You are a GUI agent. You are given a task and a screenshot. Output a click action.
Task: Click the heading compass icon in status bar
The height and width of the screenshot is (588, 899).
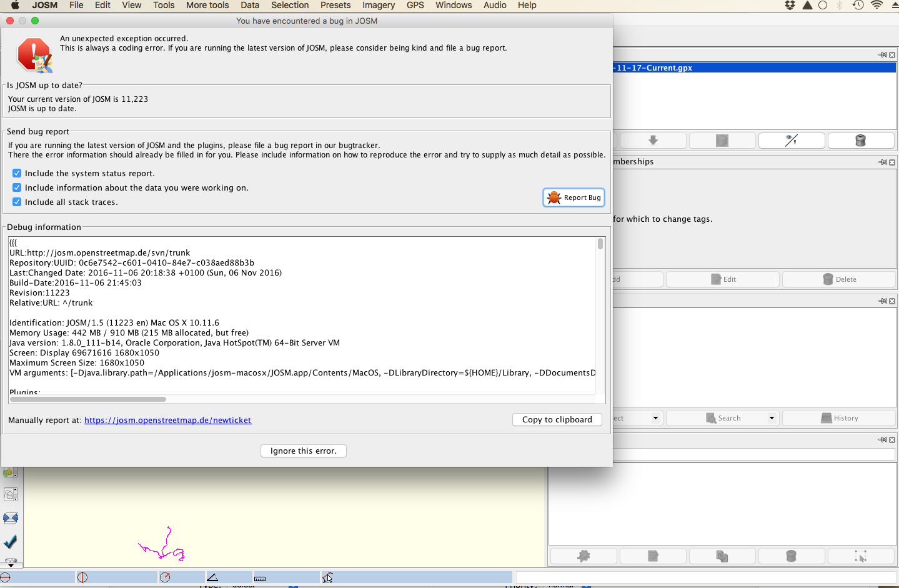click(165, 577)
